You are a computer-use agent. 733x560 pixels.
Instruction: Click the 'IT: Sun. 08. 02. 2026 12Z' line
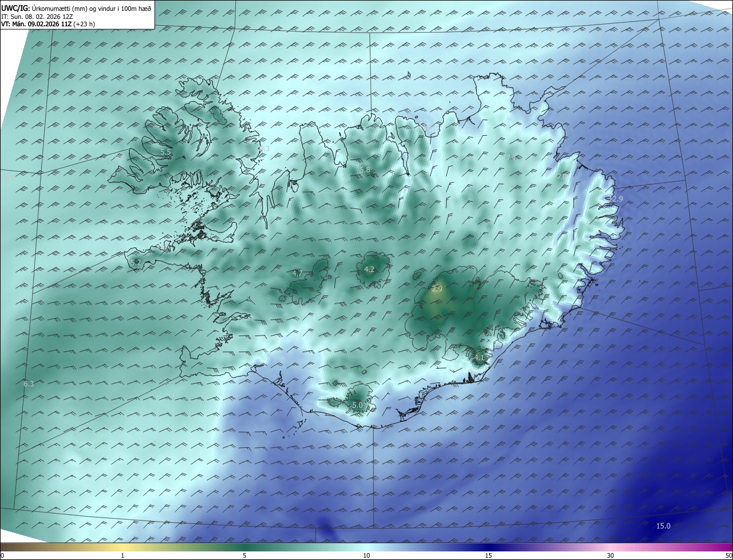[37, 17]
